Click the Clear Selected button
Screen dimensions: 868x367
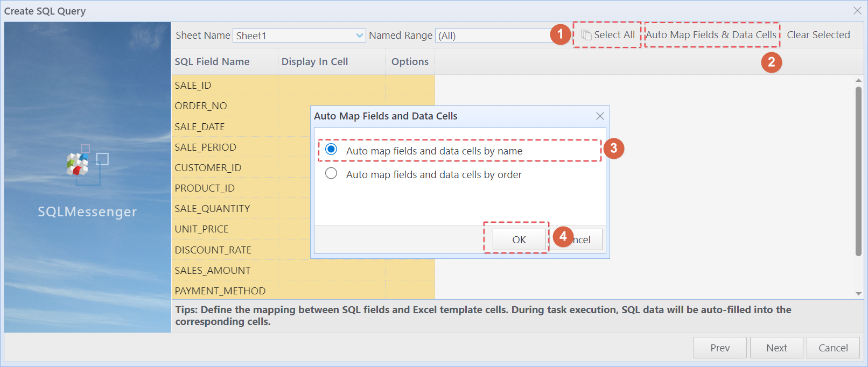point(818,35)
